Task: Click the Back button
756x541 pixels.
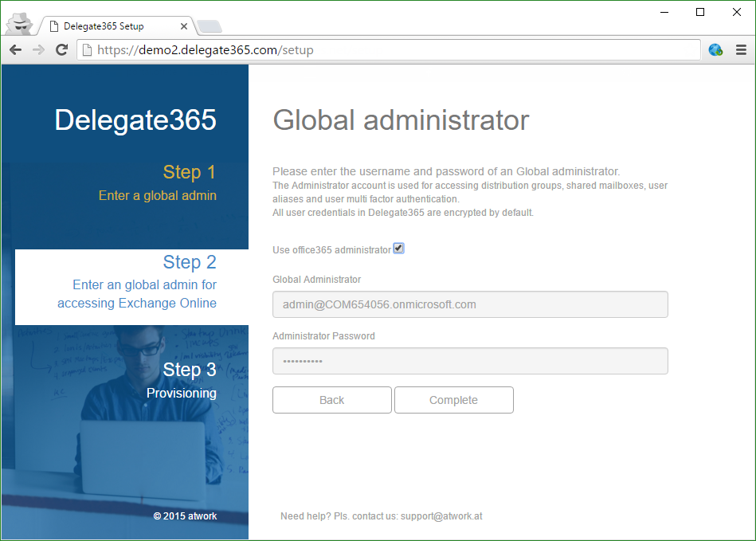Action: (x=331, y=400)
